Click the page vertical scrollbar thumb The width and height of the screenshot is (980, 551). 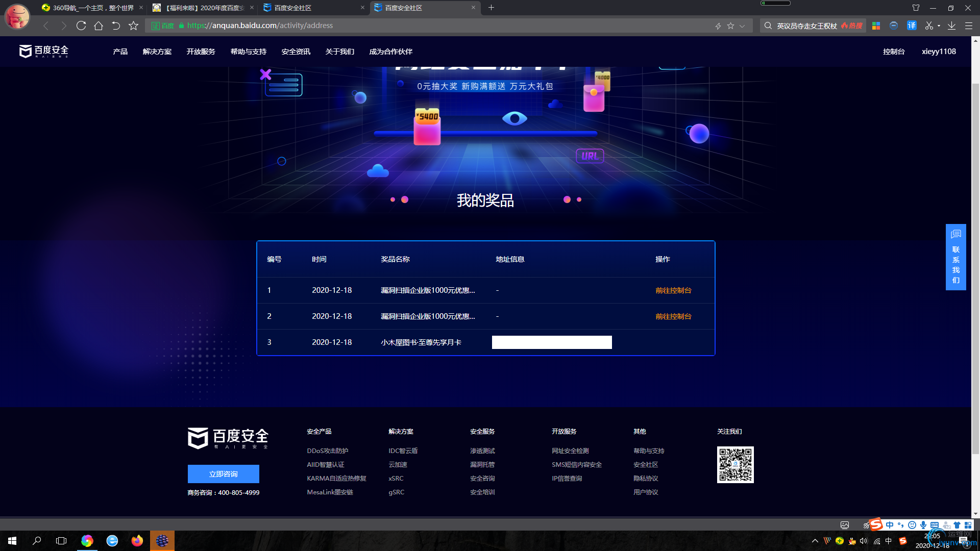[975, 268]
